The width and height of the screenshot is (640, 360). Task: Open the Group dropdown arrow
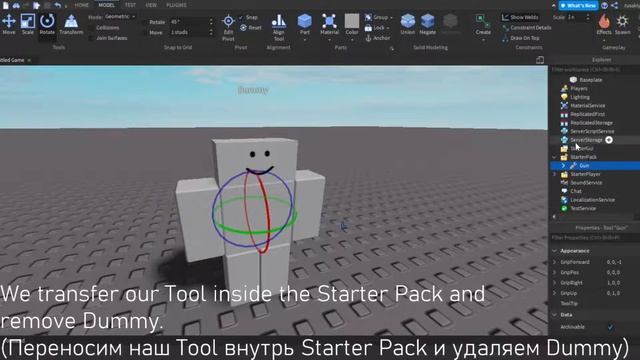pos(391,18)
